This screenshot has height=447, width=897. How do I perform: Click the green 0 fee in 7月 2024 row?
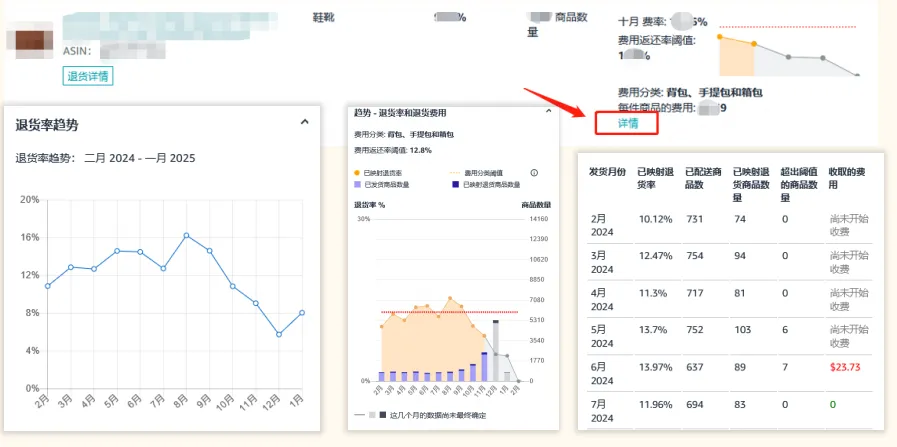tap(833, 405)
